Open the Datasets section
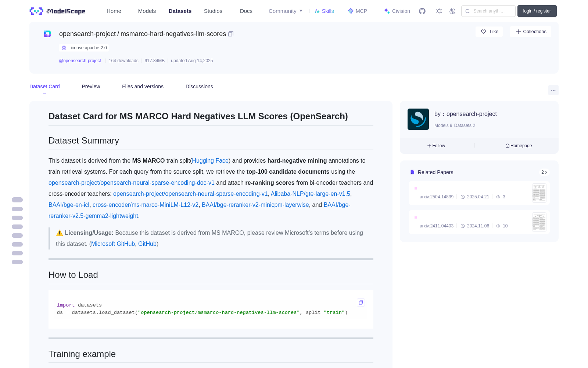588x368 pixels. pyautogui.click(x=180, y=11)
